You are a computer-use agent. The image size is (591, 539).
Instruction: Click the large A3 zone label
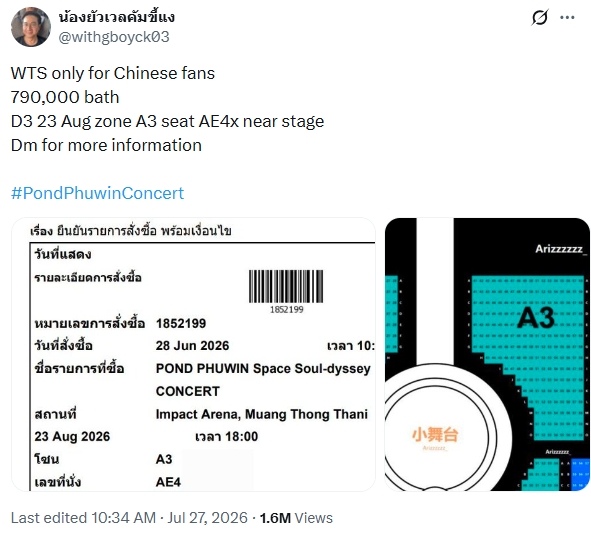coord(535,317)
